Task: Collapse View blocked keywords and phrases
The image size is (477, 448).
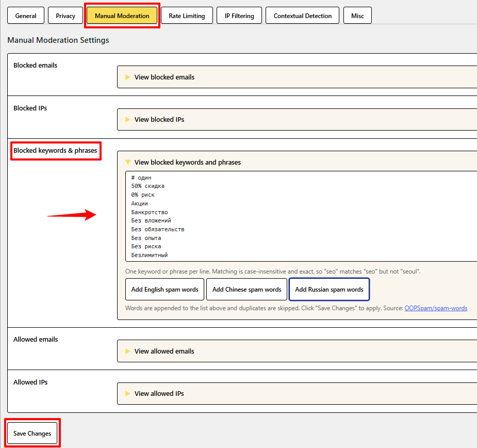Action: tap(187, 163)
